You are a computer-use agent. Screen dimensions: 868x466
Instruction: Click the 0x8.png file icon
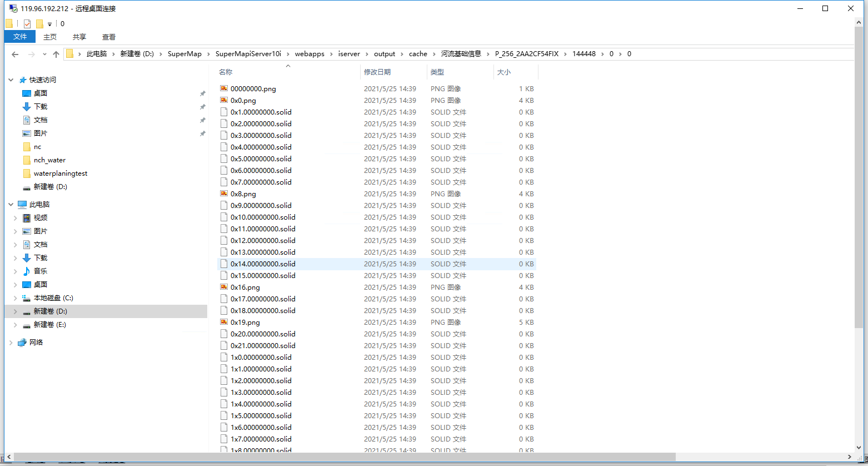224,194
